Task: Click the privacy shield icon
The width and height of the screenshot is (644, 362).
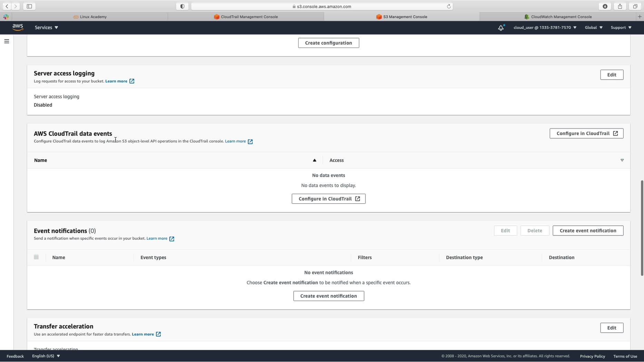Action: pos(182,6)
